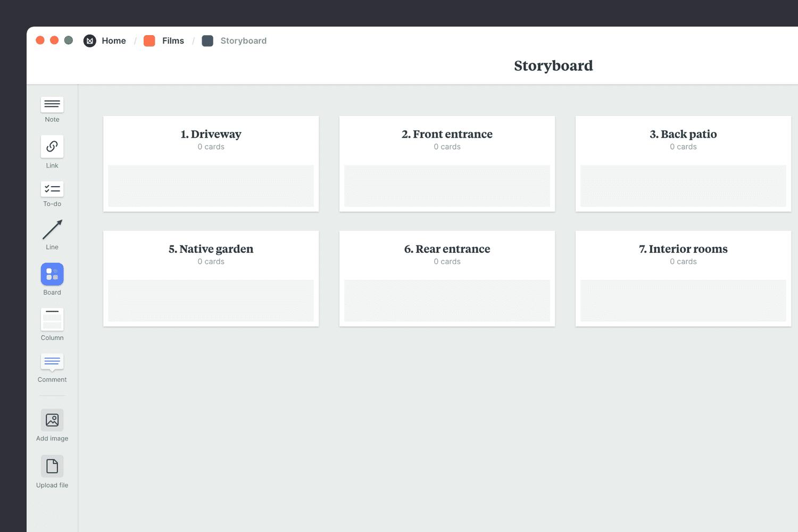Select the Comment tool
This screenshot has height=532, width=798.
(x=52, y=362)
